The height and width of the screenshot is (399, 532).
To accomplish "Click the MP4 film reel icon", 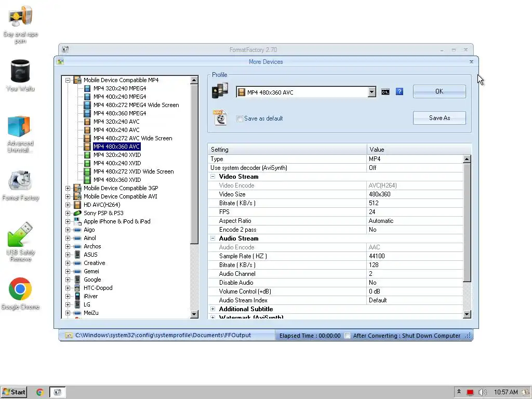I will (220, 118).
